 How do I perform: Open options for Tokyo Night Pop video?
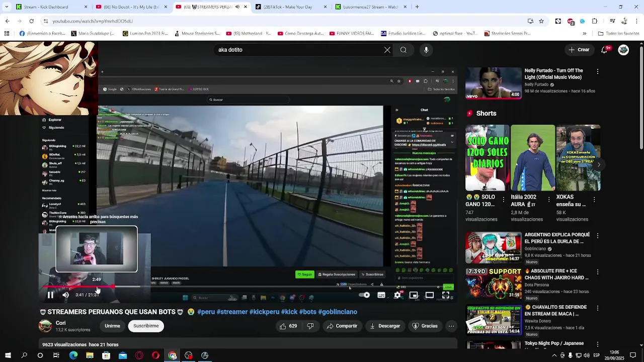point(598,344)
